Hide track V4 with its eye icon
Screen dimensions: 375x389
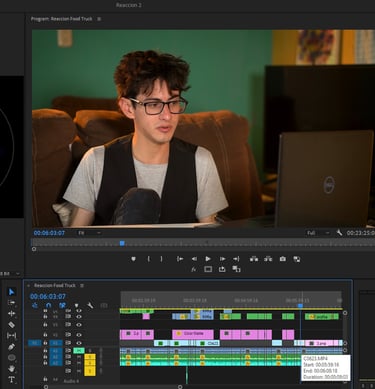tap(79, 316)
